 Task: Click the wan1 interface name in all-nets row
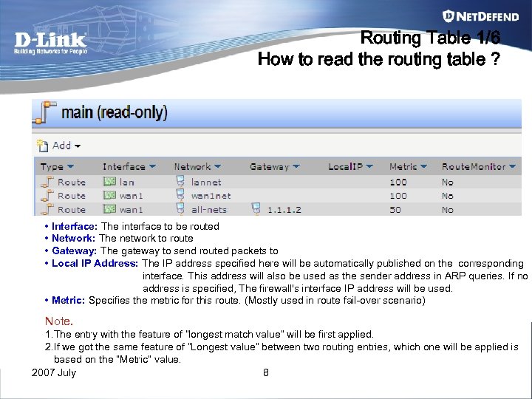pos(131,210)
